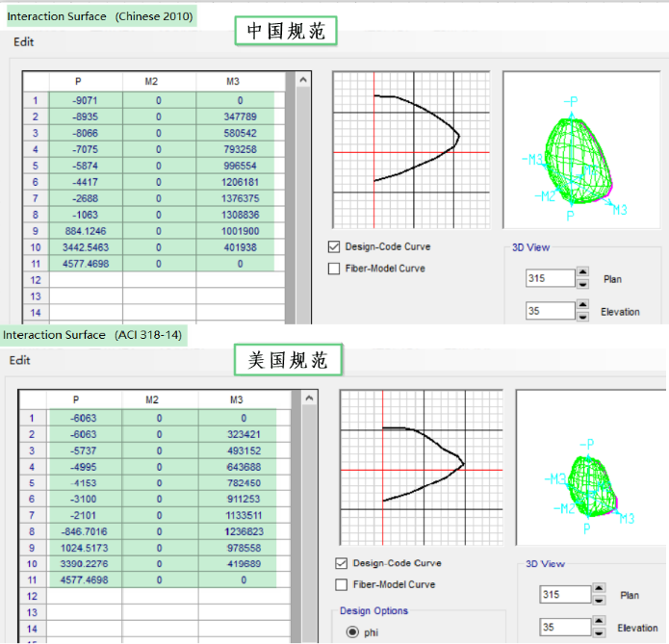Image resolution: width=669 pixels, height=644 pixels.
Task: Uncheck Design-Code Curve in Chinese 2010 dialog
Action: [x=335, y=246]
